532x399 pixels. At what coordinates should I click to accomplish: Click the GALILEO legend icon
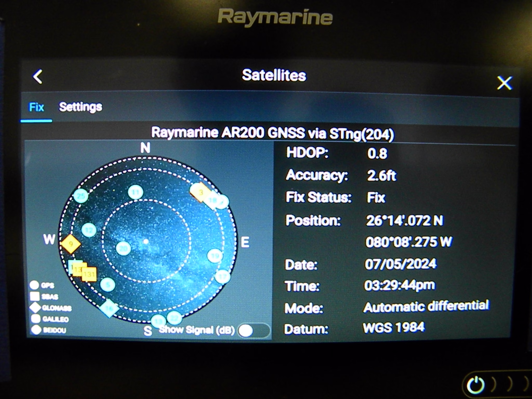tap(36, 318)
